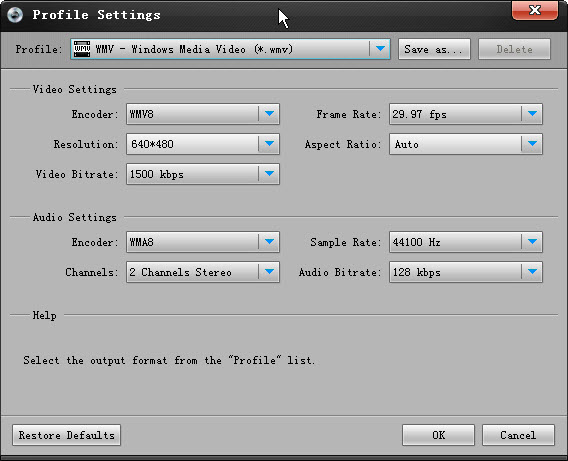Expand the Channels dropdown arrow
This screenshot has height=461, width=568.
pos(269,272)
